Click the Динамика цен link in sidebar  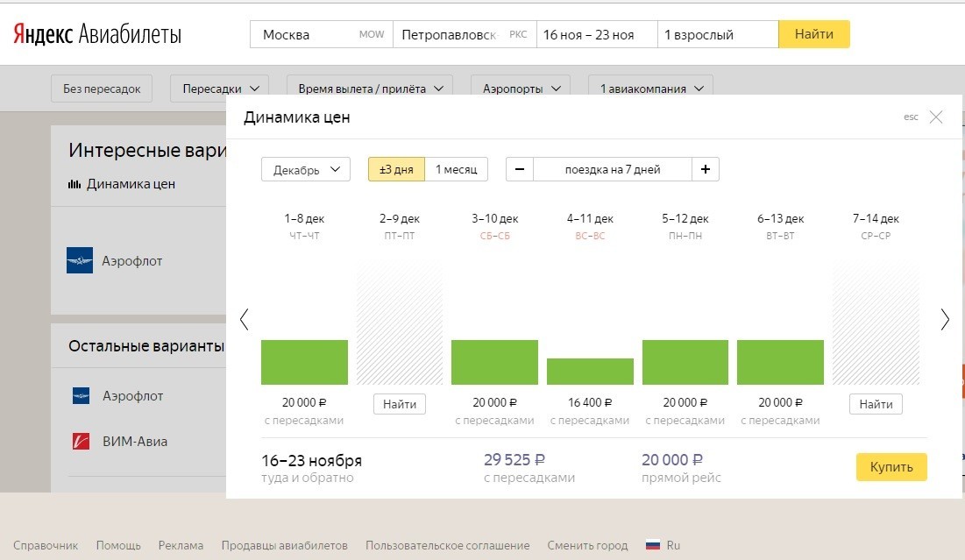tap(131, 184)
